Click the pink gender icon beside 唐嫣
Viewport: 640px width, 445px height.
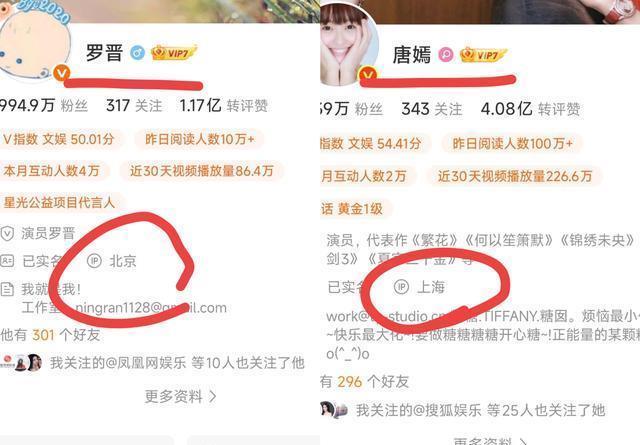446,54
